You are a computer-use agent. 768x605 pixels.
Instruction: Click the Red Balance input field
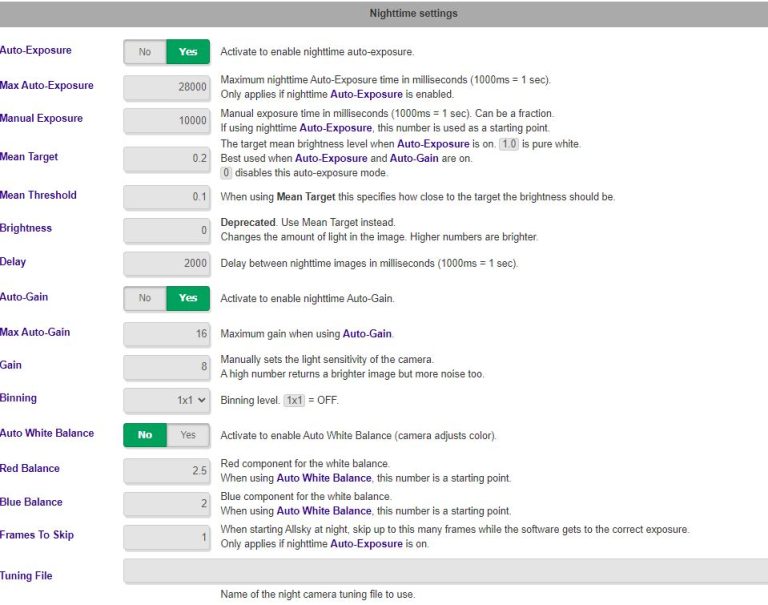coord(167,470)
